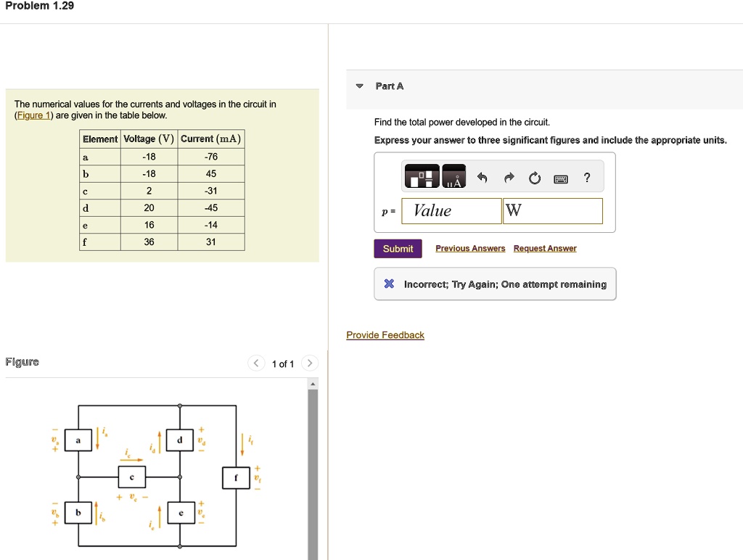Open the equation template palette
The width and height of the screenshot is (743, 560).
click(x=422, y=176)
